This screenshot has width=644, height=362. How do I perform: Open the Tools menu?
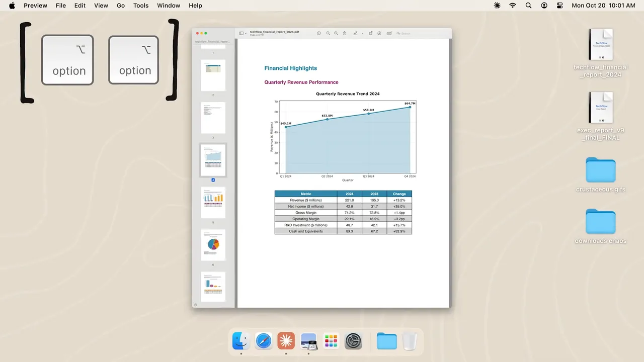(141, 6)
